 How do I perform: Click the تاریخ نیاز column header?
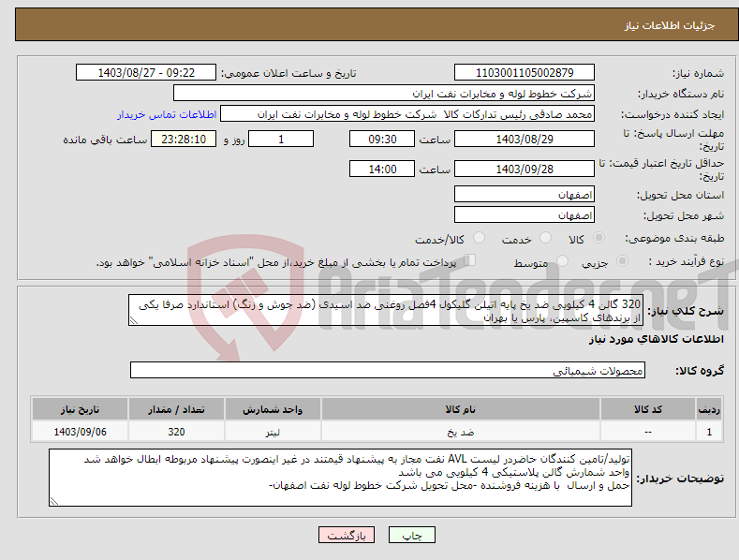point(80,409)
